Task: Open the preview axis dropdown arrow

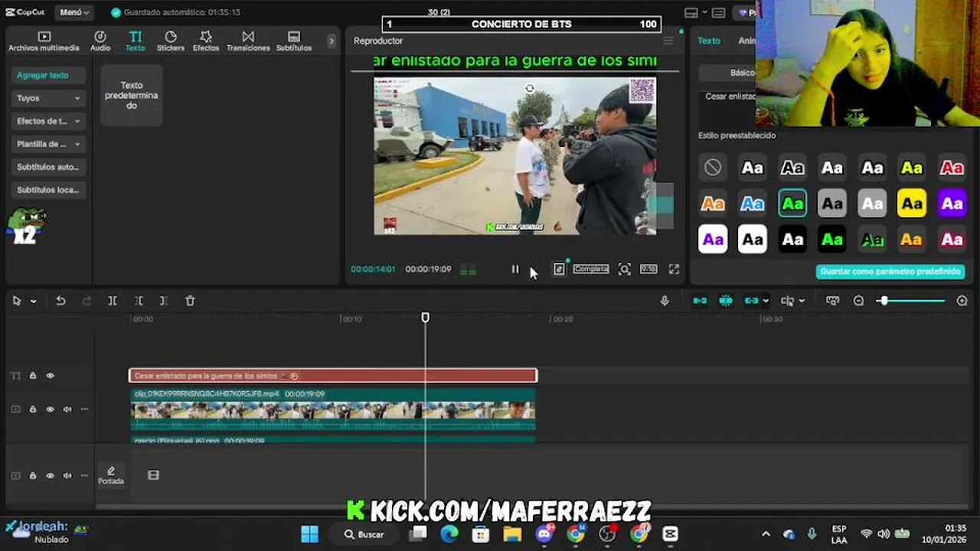Action: (x=802, y=302)
